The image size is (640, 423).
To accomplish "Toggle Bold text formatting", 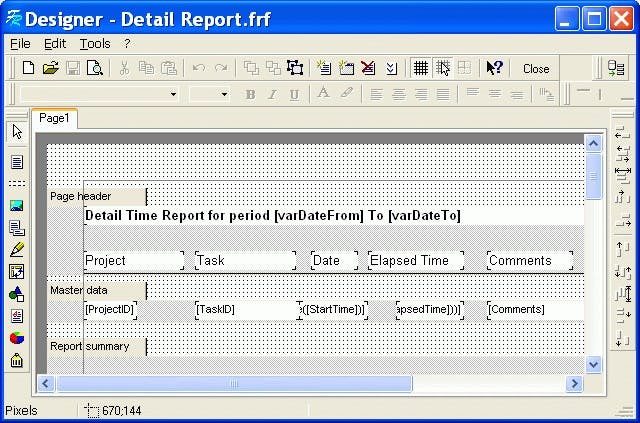I will click(251, 94).
